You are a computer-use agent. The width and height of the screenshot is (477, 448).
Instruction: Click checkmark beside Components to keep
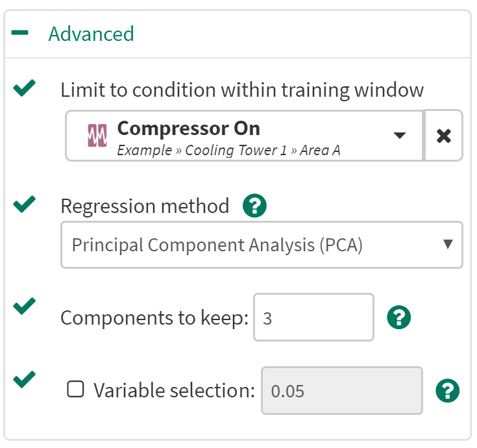(24, 306)
